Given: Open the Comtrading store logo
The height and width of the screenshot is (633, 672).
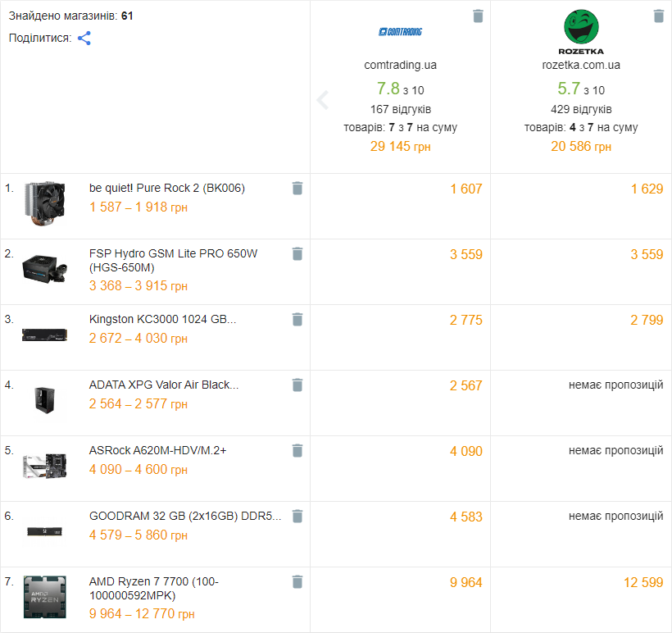Looking at the screenshot, I should point(400,32).
